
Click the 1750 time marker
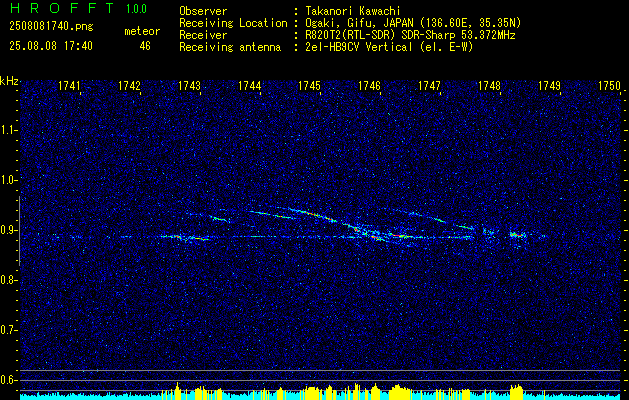coord(609,86)
